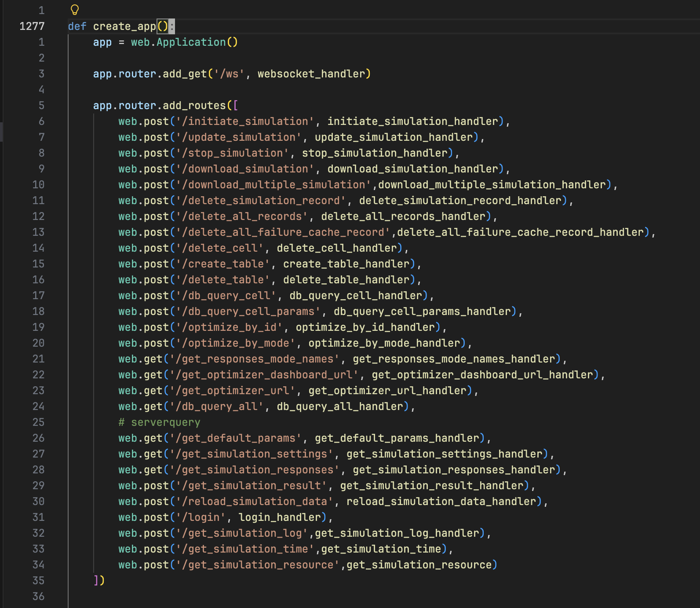Click login_handler identifier

coord(280,517)
